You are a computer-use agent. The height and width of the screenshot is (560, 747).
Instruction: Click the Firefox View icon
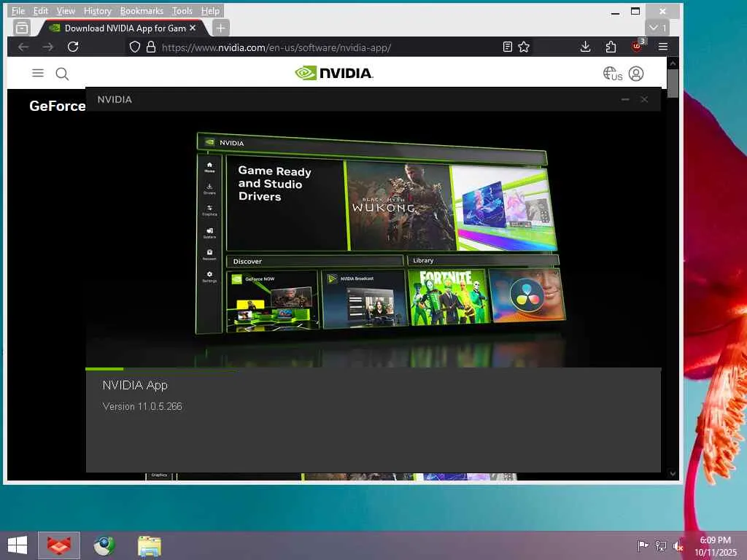coord(21,28)
